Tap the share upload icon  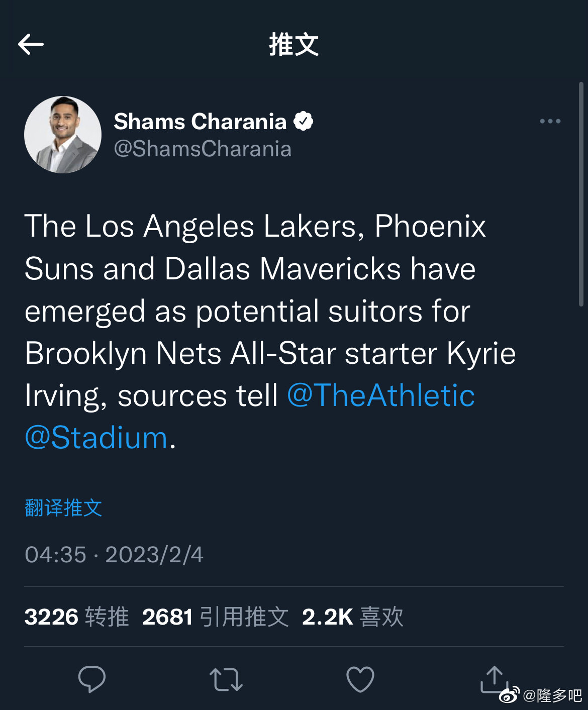(x=494, y=678)
